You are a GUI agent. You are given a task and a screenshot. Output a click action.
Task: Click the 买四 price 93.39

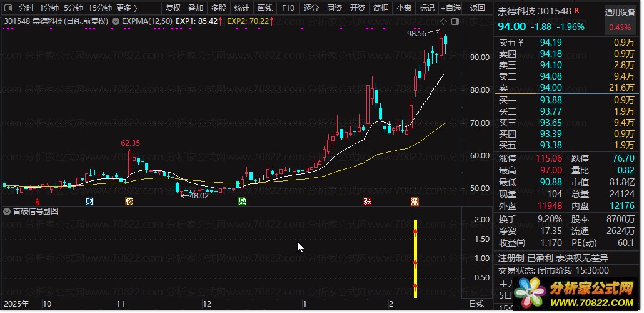pos(551,134)
